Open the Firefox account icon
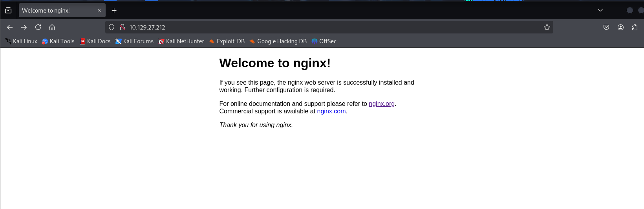This screenshot has width=644, height=209. 620,27
